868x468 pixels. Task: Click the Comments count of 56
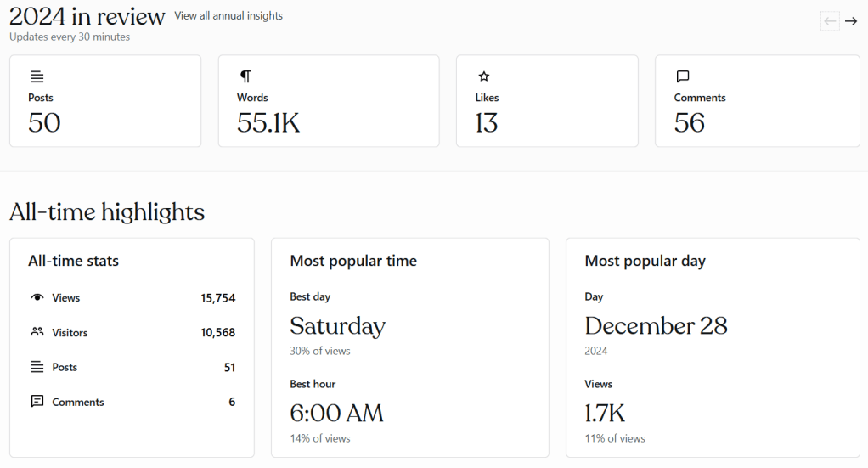tap(690, 123)
